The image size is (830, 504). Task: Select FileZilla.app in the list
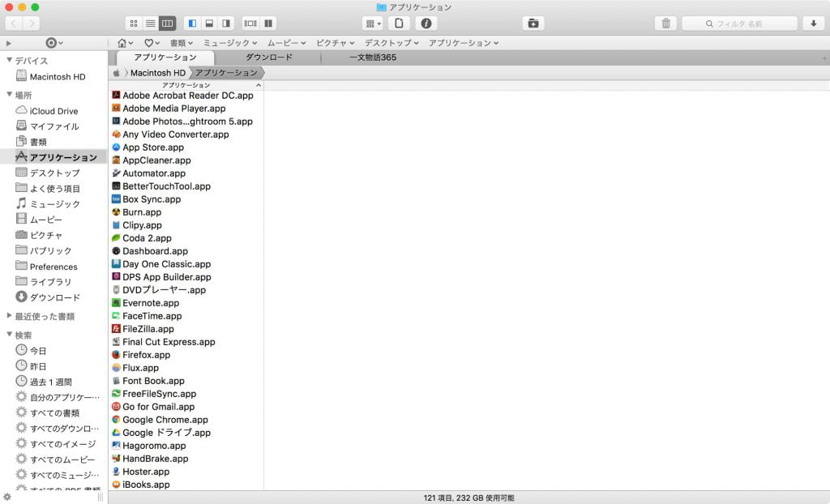click(x=186, y=329)
